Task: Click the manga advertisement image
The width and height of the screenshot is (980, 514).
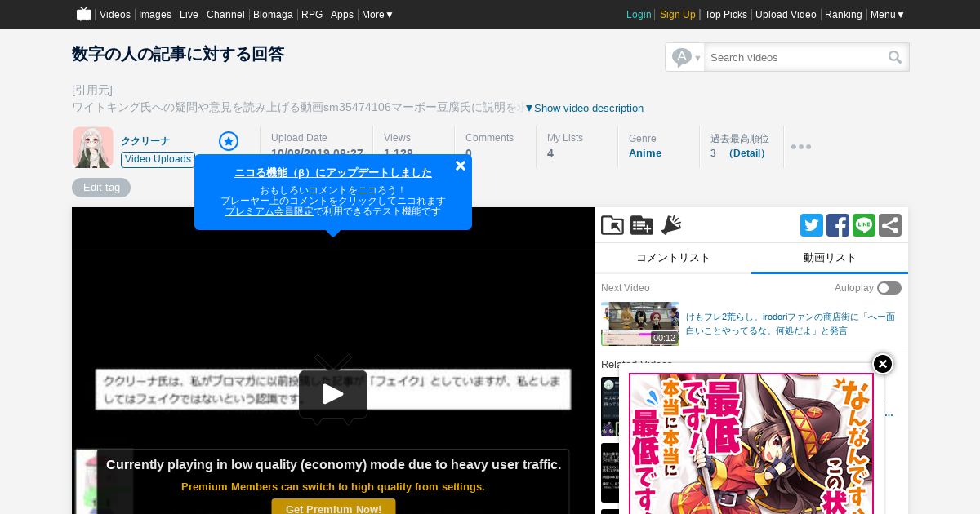Action: 751,444
